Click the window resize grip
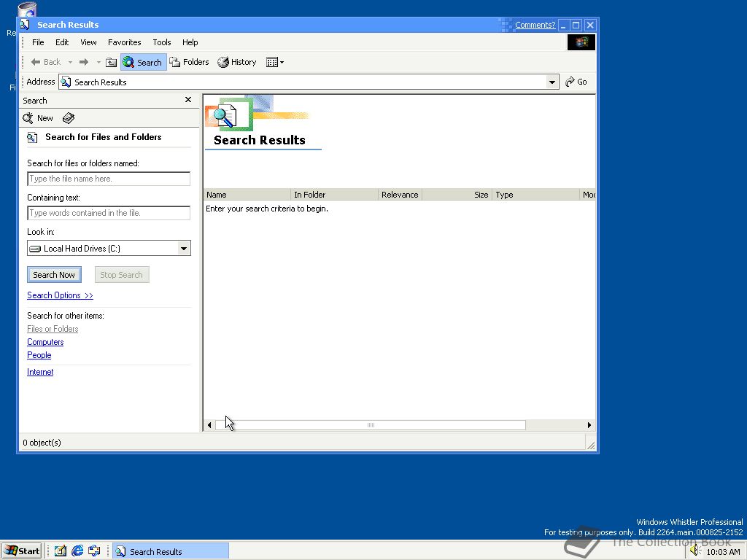Viewport: 747px width, 560px height. (x=591, y=445)
